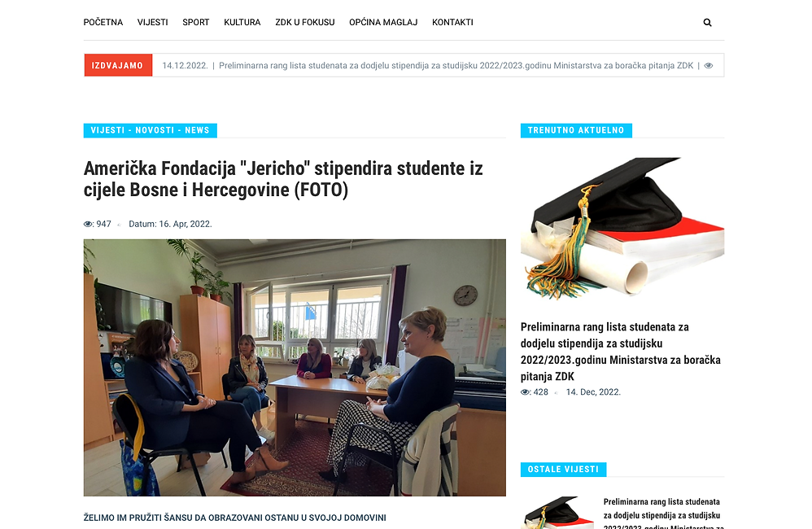Open the POČETNA menu item
Viewport: 812px width, 529px height.
(103, 22)
